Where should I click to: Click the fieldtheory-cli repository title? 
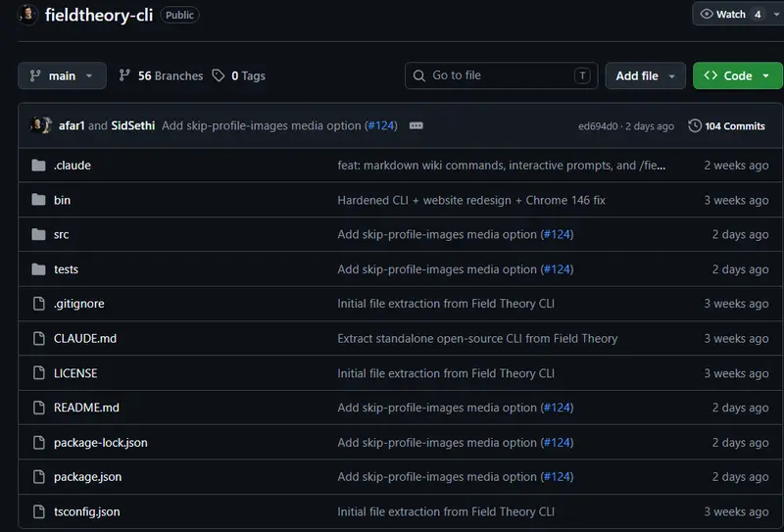pyautogui.click(x=99, y=15)
